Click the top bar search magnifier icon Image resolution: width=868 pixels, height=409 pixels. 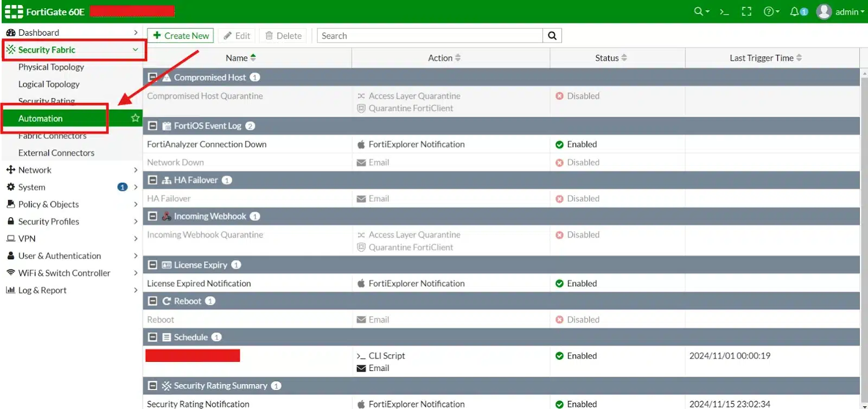[x=699, y=12]
